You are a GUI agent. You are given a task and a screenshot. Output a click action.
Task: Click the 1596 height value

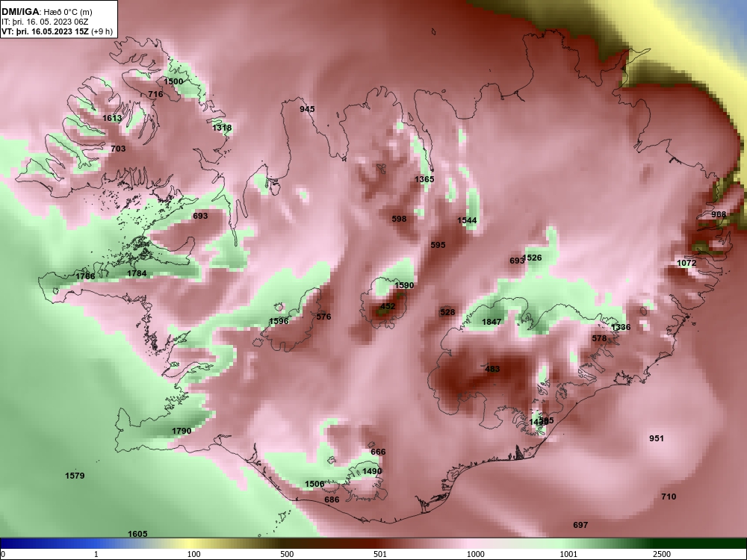click(x=279, y=321)
